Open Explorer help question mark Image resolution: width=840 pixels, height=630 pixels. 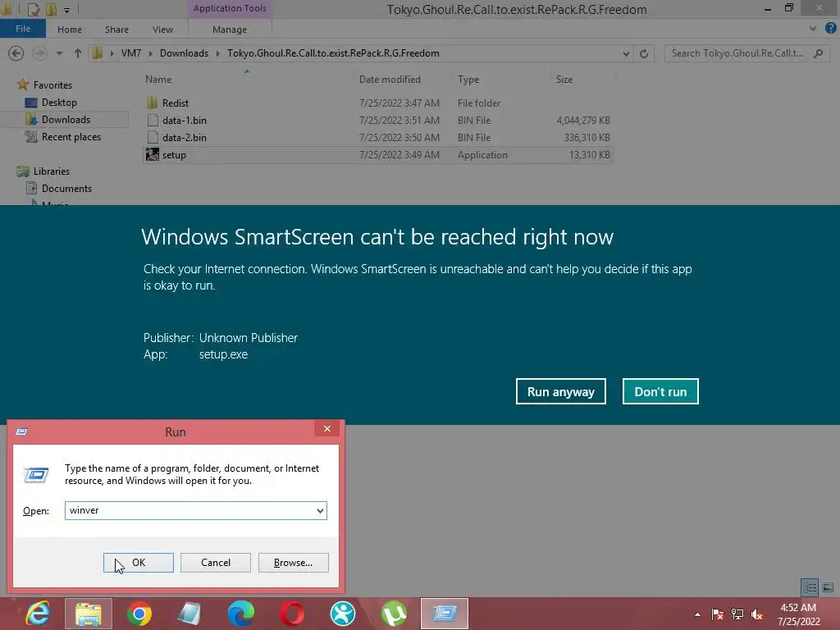(831, 29)
